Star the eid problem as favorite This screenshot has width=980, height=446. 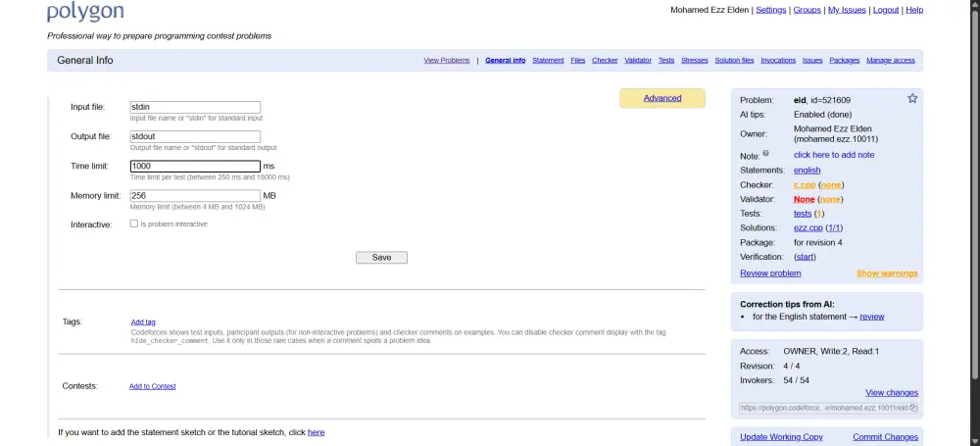[911, 98]
